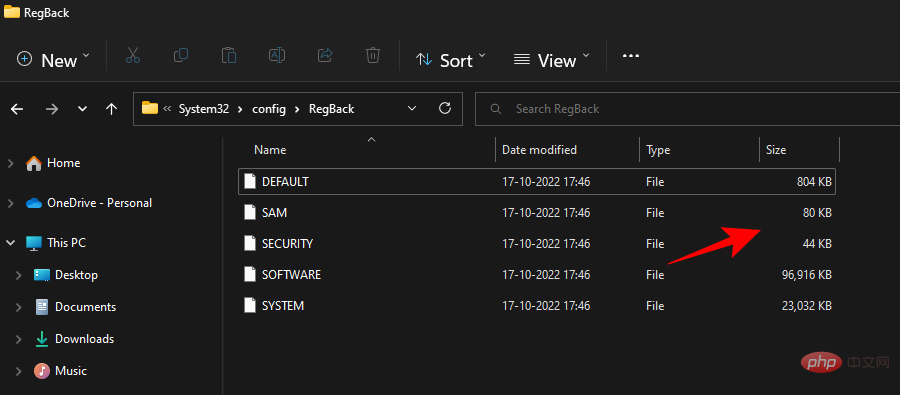
Task: Select System32 in the breadcrumb path
Action: click(x=203, y=109)
